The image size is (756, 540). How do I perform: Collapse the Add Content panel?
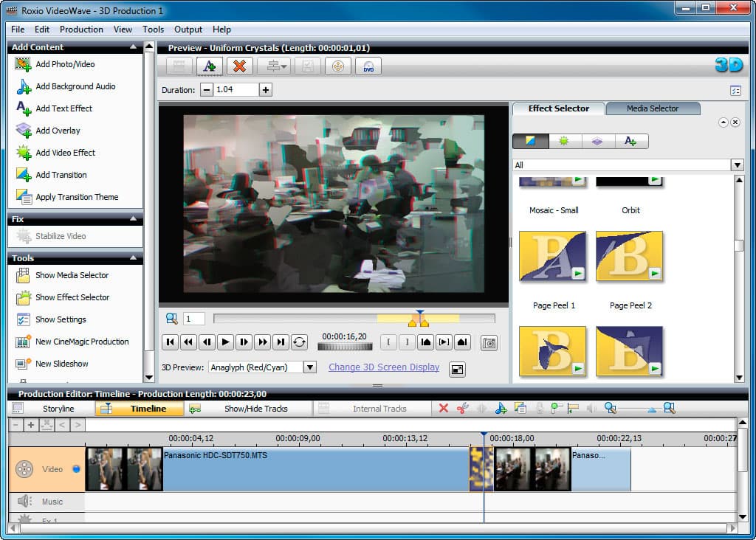tap(133, 46)
